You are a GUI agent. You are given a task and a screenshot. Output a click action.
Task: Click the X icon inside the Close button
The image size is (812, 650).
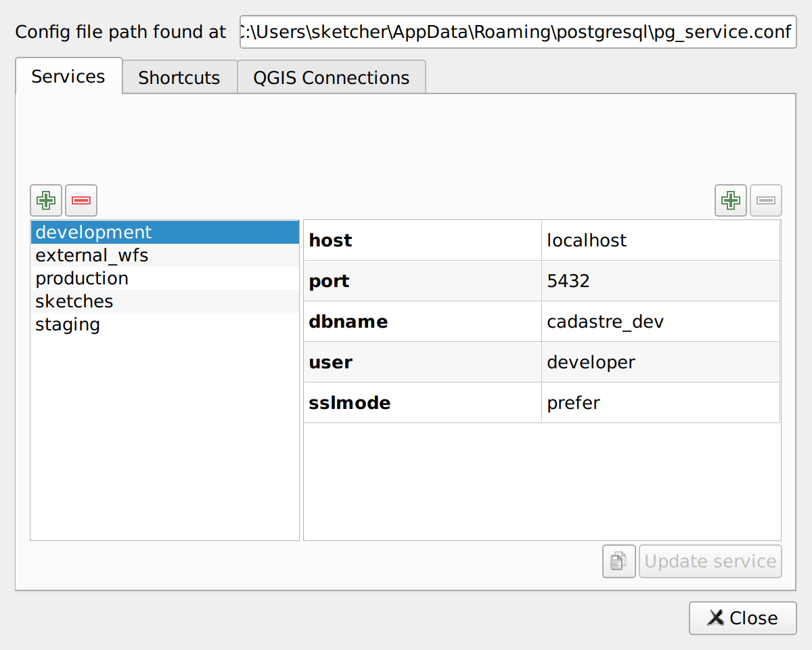click(715, 617)
